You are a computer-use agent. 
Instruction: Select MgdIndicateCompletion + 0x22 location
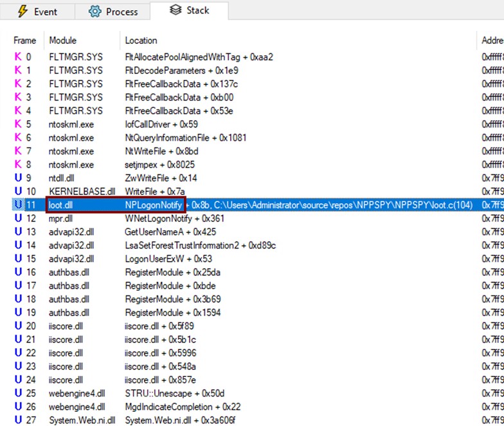point(183,407)
